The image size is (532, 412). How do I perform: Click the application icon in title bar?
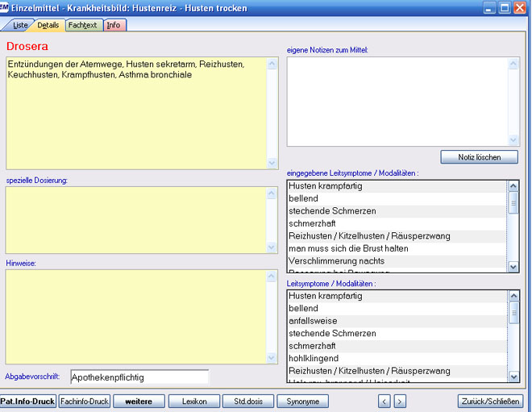click(5, 8)
